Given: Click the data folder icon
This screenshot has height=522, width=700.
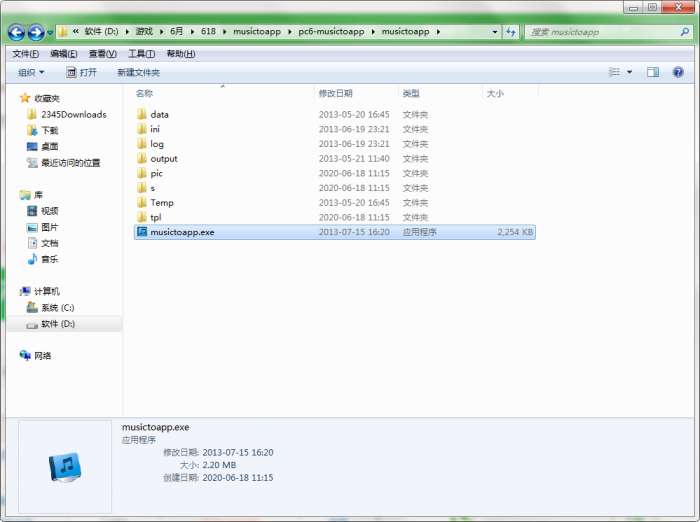Looking at the screenshot, I should pos(142,114).
